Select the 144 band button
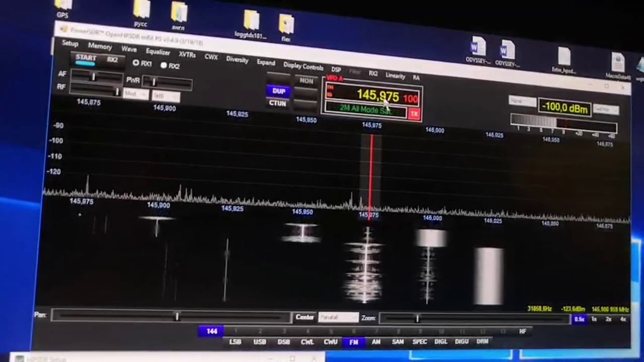Image resolution: width=644 pixels, height=362 pixels. 211,331
